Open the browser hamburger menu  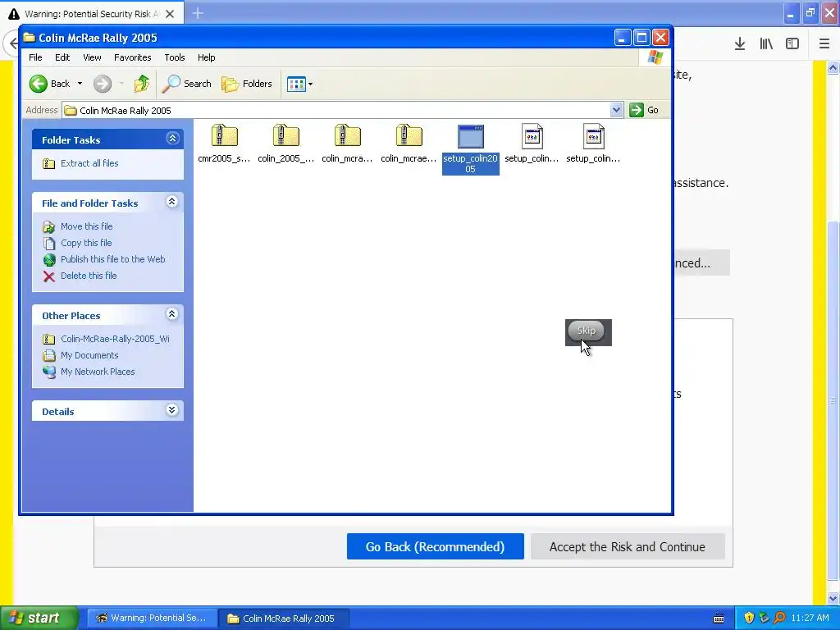pos(824,44)
